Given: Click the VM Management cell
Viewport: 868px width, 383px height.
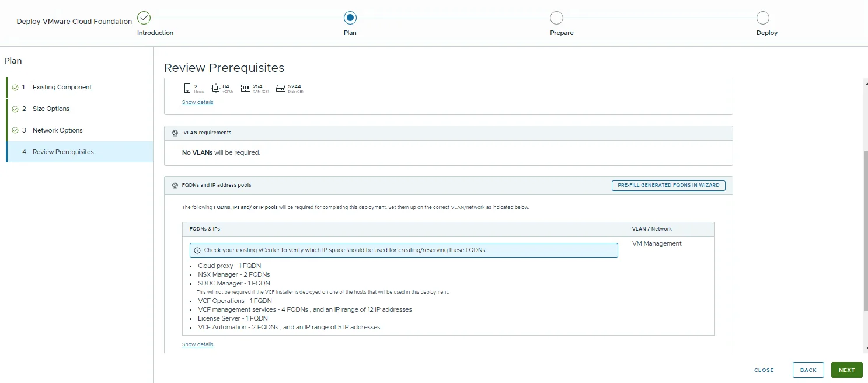Looking at the screenshot, I should click(657, 243).
